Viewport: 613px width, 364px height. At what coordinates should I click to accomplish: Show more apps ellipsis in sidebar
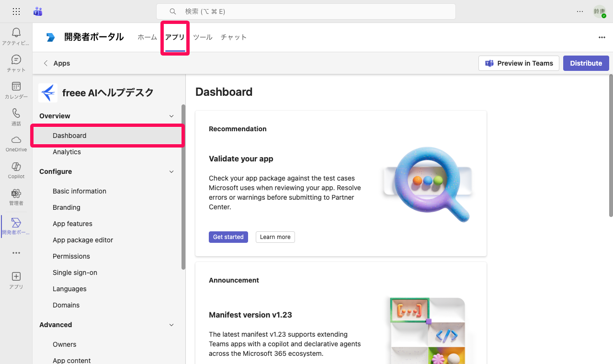[16, 253]
